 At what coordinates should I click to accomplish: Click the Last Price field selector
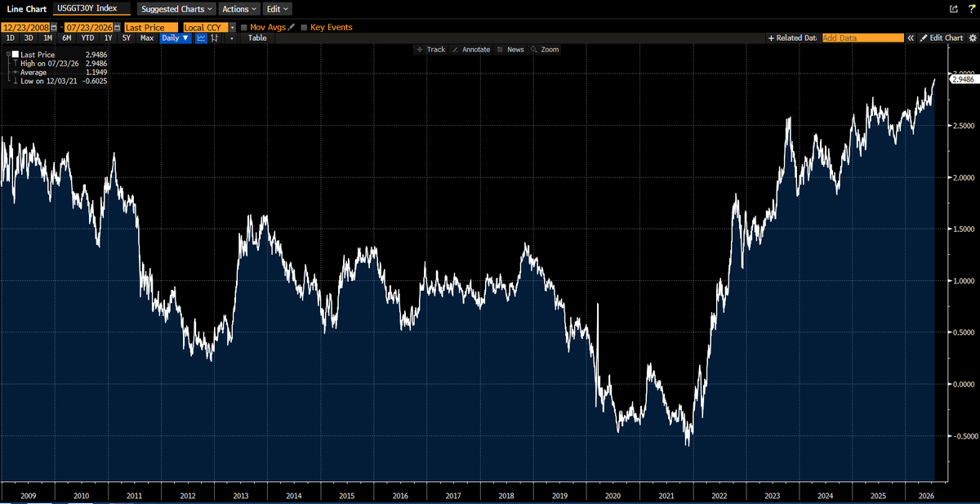coord(151,27)
